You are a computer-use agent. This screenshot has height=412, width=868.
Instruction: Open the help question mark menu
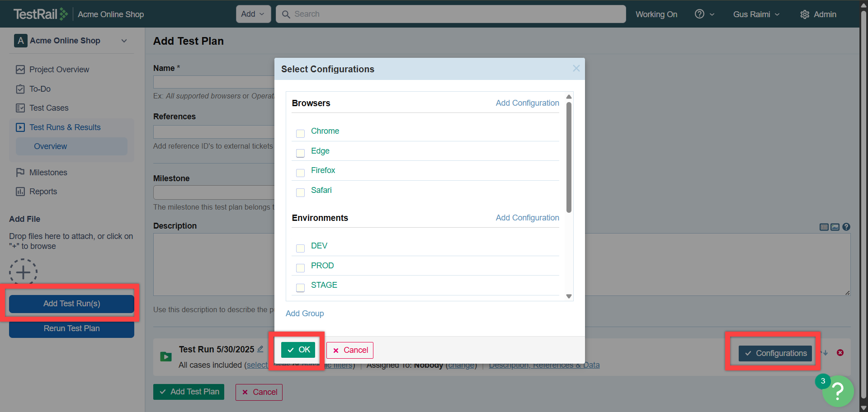704,14
